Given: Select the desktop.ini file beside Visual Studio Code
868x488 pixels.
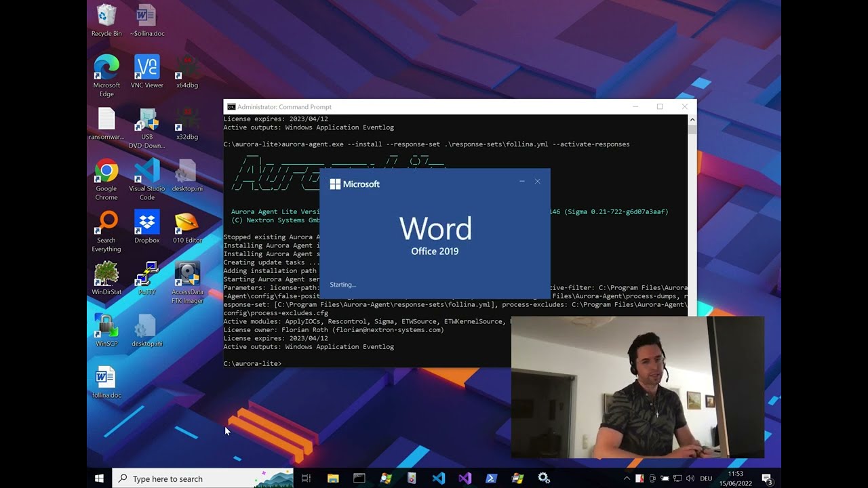Looking at the screenshot, I should click(187, 175).
